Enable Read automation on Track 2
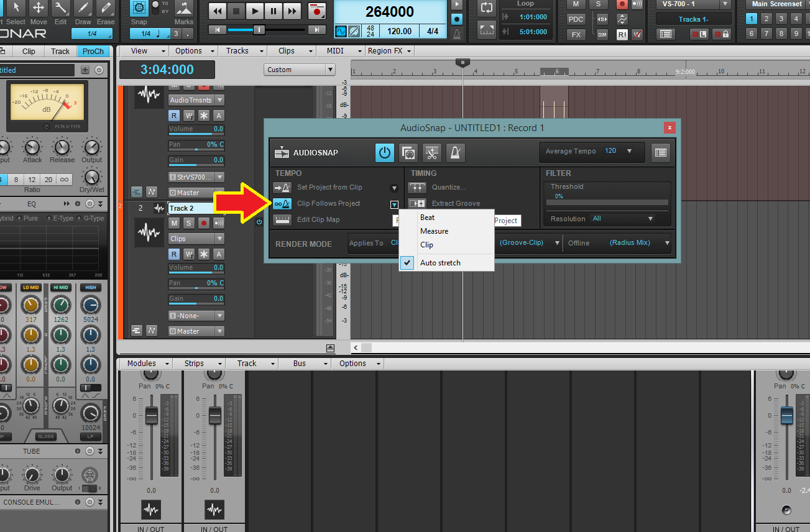This screenshot has height=532, width=810. [x=175, y=254]
